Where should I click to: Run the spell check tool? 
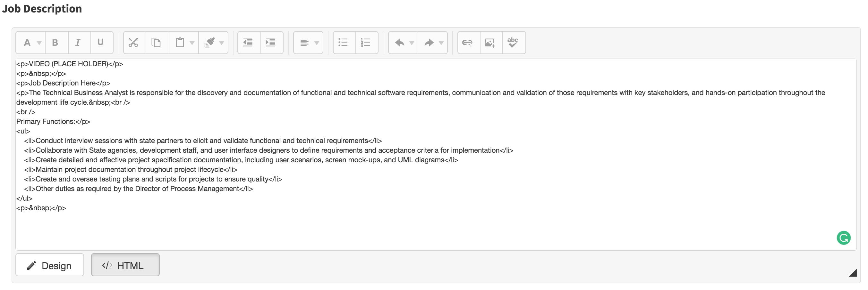click(513, 43)
